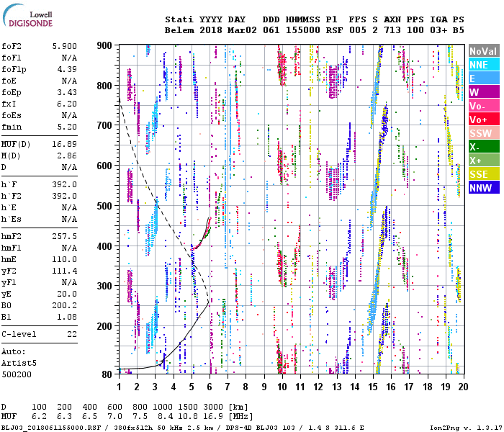Click the 500200 code under Artist5
504x432 pixels.
(x=17, y=374)
